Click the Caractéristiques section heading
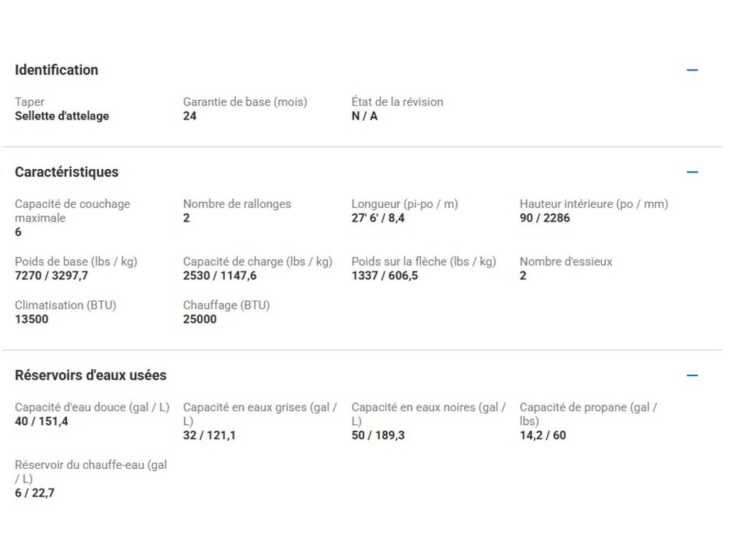 66,172
